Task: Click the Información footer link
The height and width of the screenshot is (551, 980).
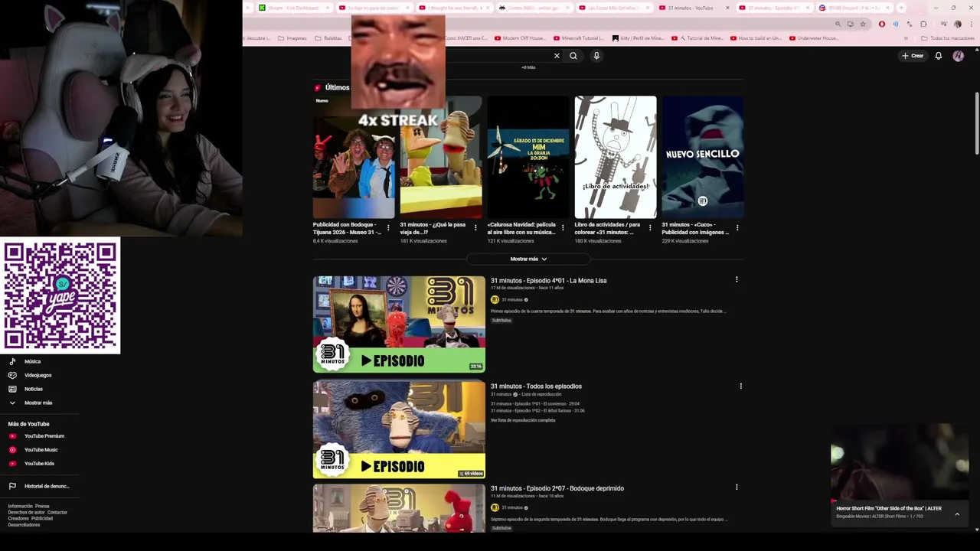Action: point(20,506)
